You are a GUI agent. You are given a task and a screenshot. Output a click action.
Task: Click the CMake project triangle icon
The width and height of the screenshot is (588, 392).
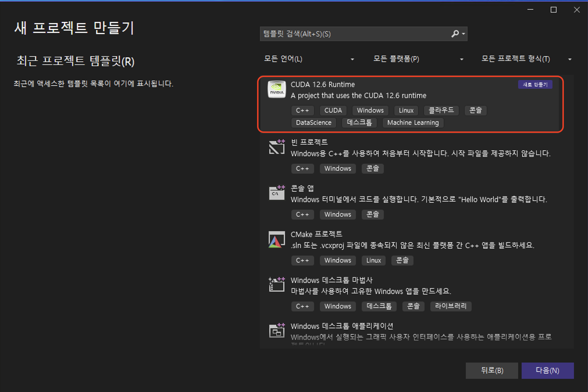coord(277,240)
